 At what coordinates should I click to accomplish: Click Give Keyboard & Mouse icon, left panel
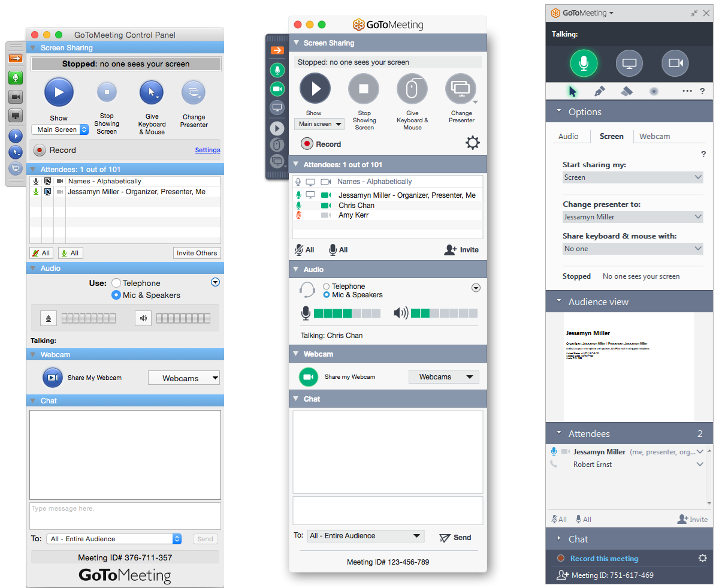pos(152,93)
